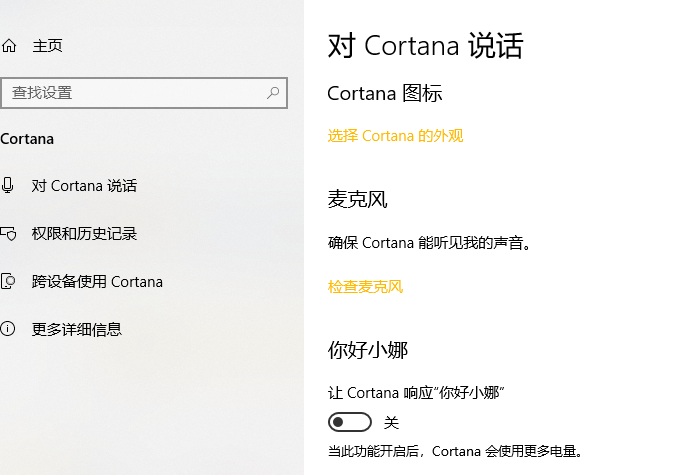Open 跨设备使用 Cortana settings
Viewport: 691px width, 475px height.
tap(97, 282)
